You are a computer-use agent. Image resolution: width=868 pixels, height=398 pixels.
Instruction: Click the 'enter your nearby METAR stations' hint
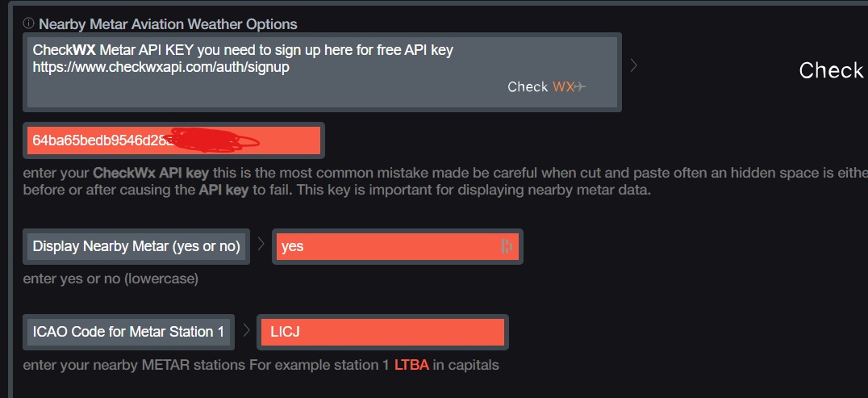pyautogui.click(x=261, y=365)
